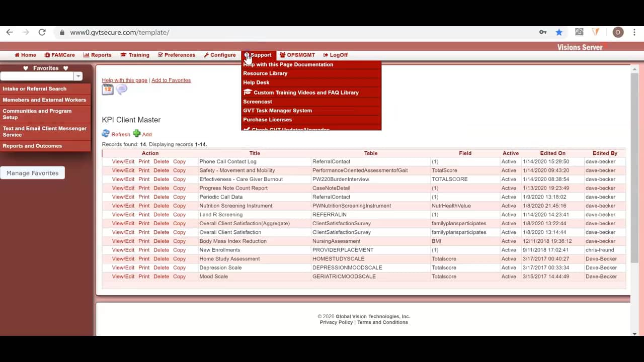
Task: Delete the I and R Screening row
Action: (162, 215)
